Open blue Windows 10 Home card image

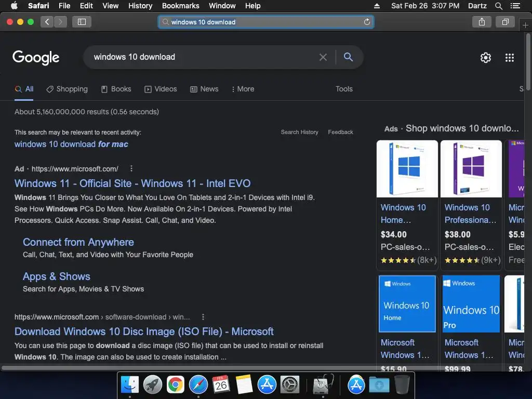407,303
